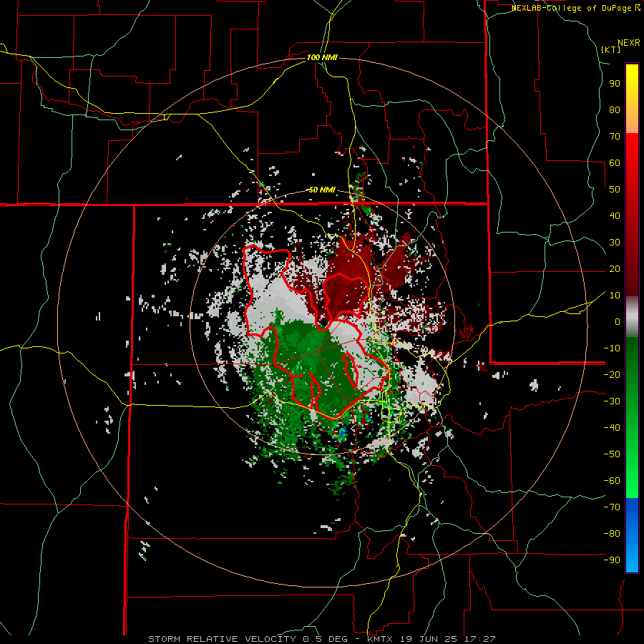Screen dimensions: 644x644
Task: Click the gray zero-velocity segment of color bar
Action: click(632, 317)
